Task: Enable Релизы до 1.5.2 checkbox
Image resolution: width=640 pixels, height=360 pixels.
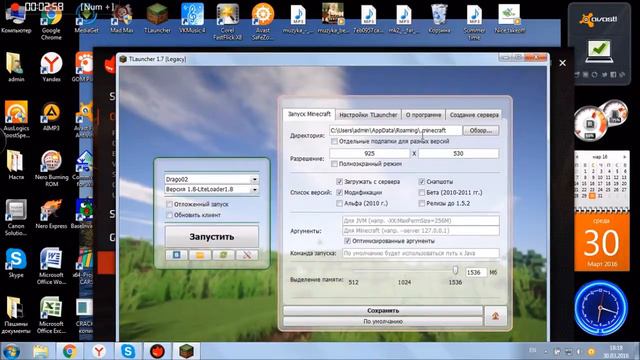Action: tap(422, 203)
